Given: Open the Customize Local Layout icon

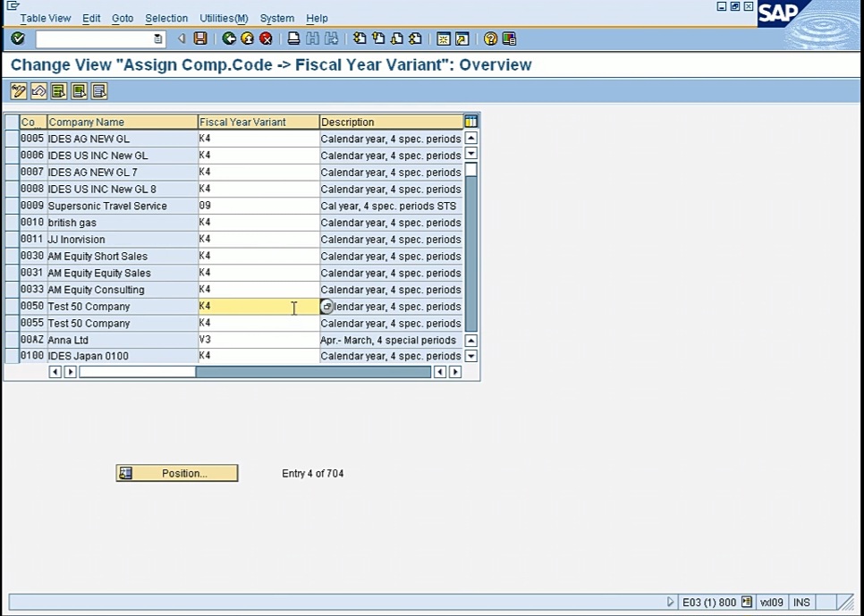Looking at the screenshot, I should pos(509,38).
